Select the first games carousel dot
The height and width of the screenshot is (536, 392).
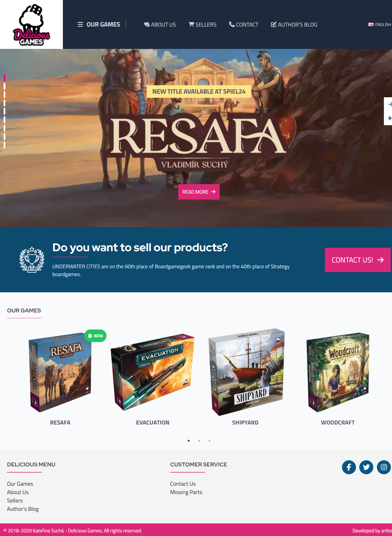[189, 441]
